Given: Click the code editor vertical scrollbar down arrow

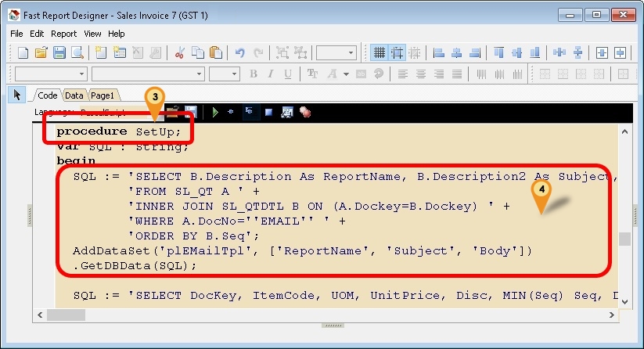Looking at the screenshot, I should (624, 301).
